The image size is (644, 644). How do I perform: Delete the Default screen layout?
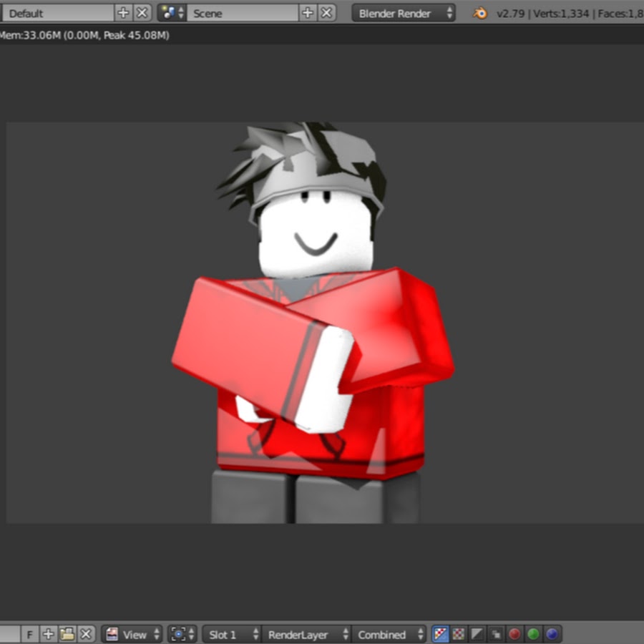tap(142, 13)
